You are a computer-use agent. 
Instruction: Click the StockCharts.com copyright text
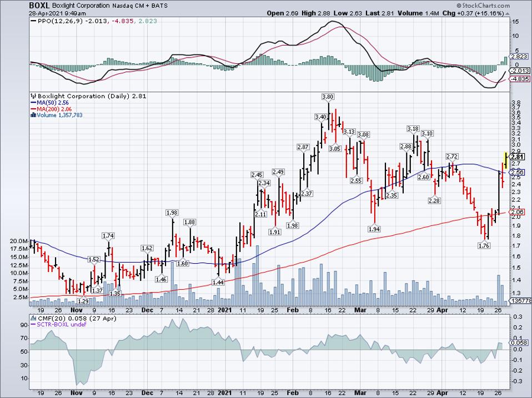(x=483, y=6)
